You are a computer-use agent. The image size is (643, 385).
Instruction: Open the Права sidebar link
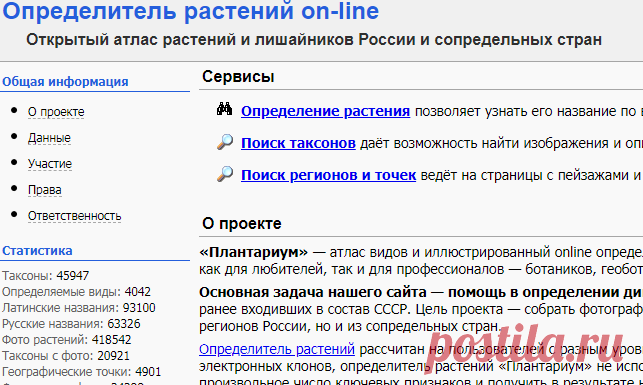coord(45,190)
